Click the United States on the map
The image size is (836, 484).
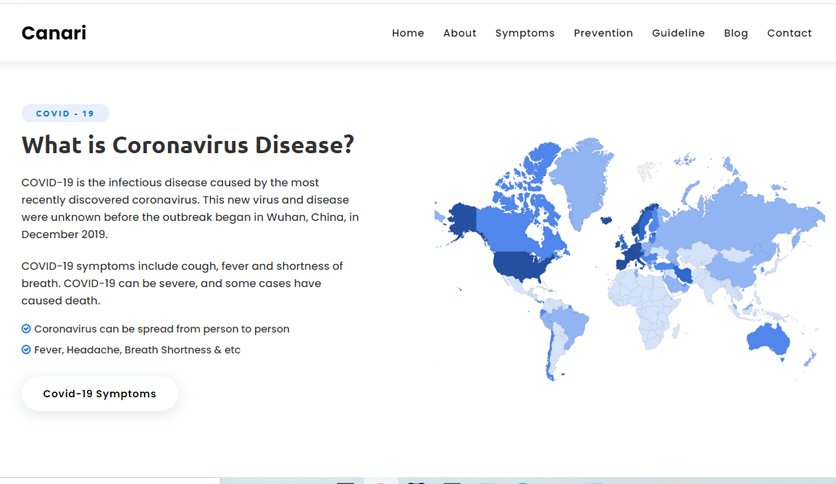(520, 267)
